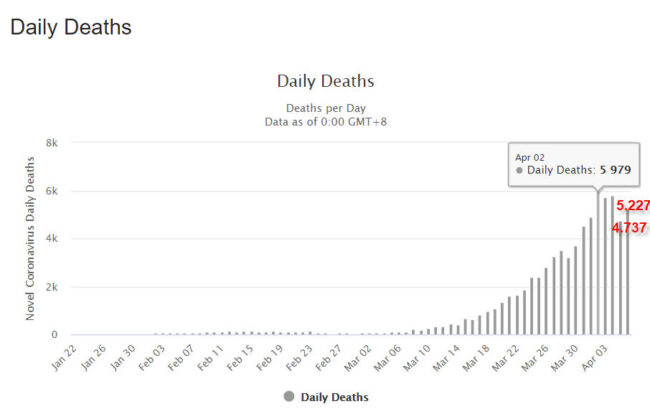Click the 5 979 value in the tooltip
Viewport: 650px width, 419px height.
(x=614, y=171)
